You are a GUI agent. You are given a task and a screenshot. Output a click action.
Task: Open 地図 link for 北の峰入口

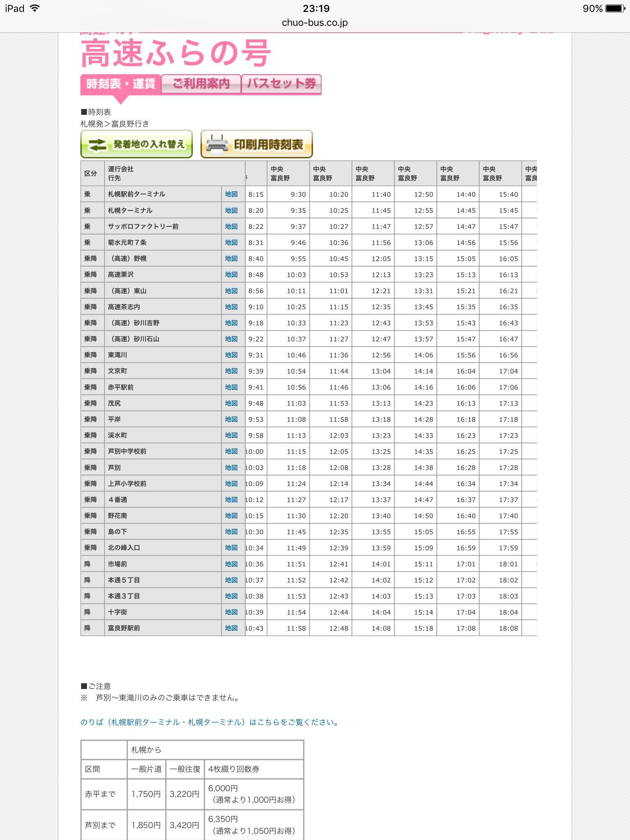(x=231, y=548)
